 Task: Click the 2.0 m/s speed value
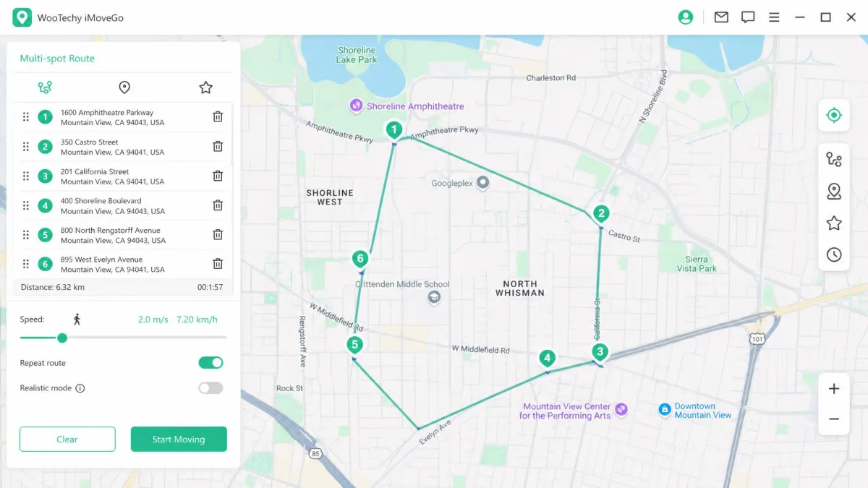click(152, 319)
